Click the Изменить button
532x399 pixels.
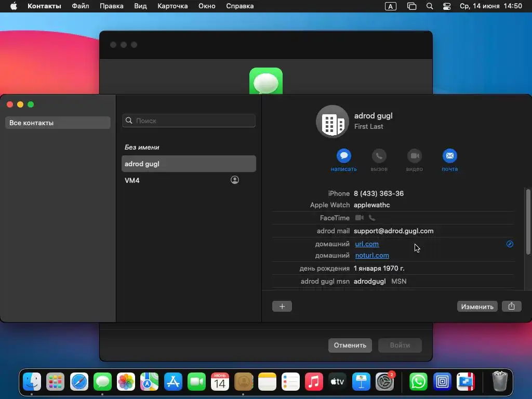click(x=477, y=307)
